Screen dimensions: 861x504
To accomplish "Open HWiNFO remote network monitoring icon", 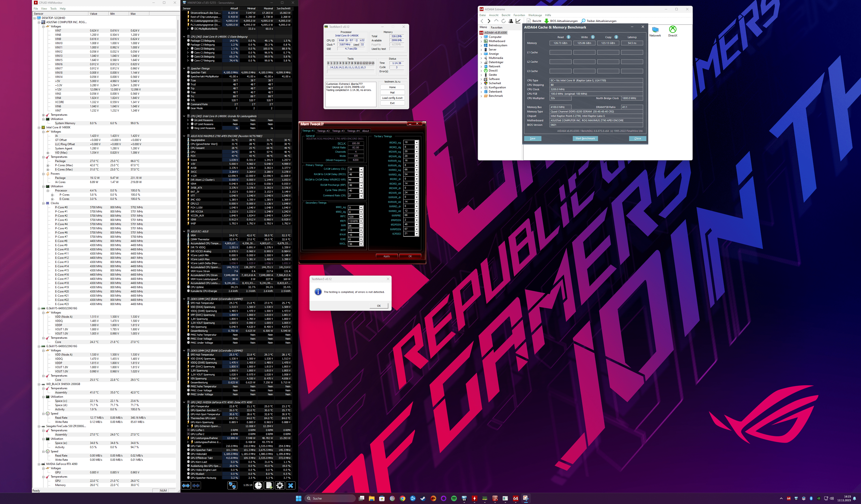I will [232, 485].
